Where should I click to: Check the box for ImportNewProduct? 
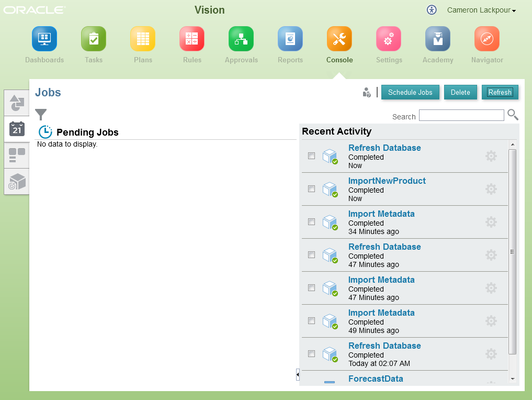[x=311, y=189]
